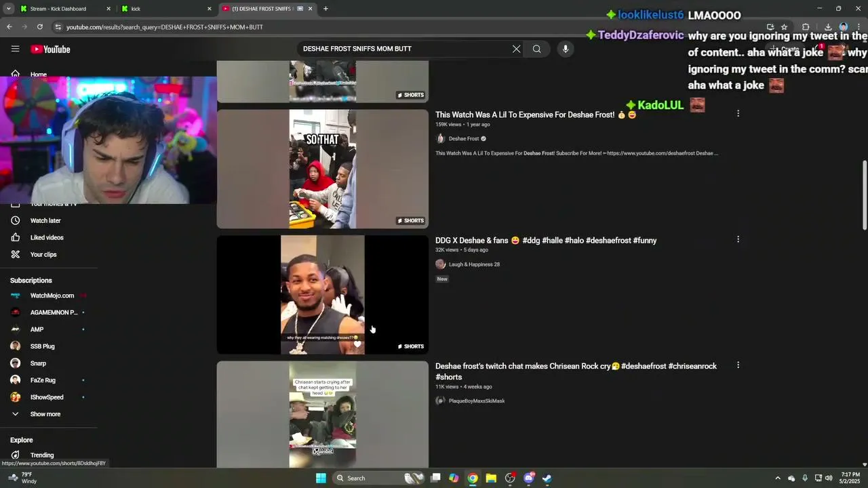Screen dimensions: 868x488
Task: Open the new tab plus button
Action: 325,9
